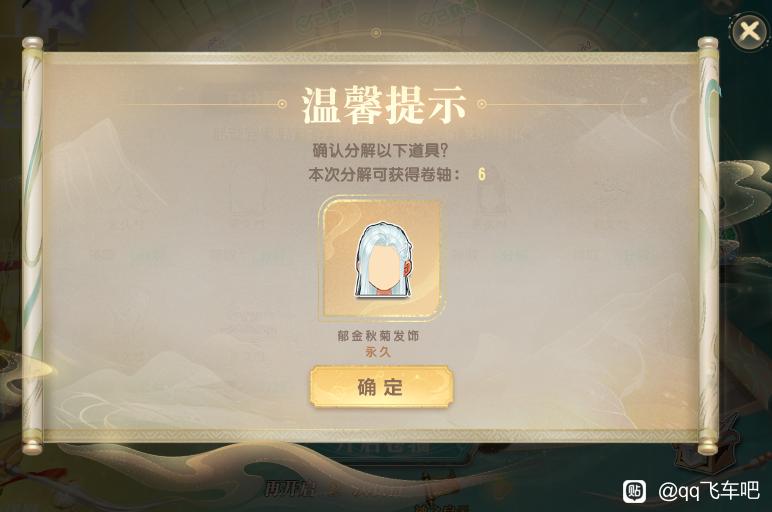Click the left scroll roller's top knob

click(32, 44)
